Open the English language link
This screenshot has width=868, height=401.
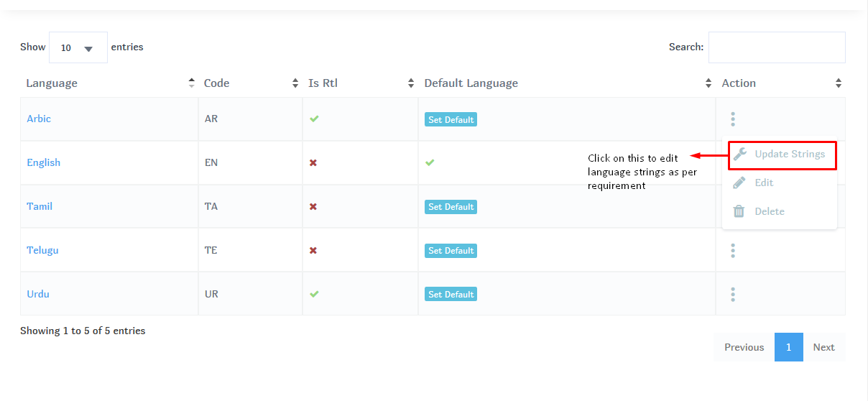(44, 162)
